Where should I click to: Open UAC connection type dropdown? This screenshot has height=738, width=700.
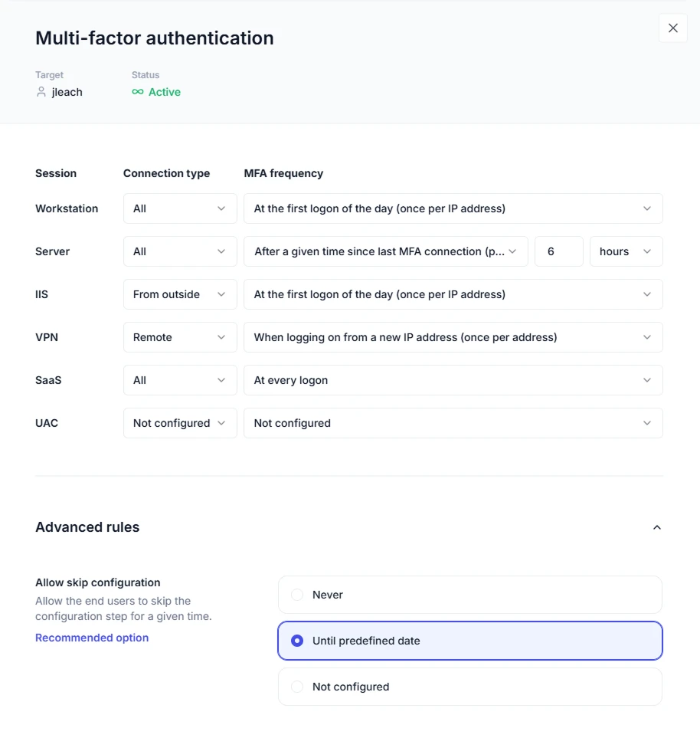click(x=180, y=423)
